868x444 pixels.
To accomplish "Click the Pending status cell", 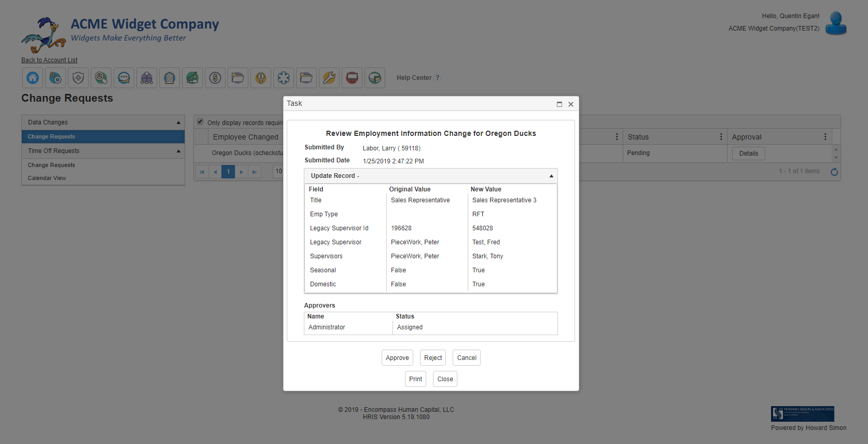I will [x=638, y=153].
